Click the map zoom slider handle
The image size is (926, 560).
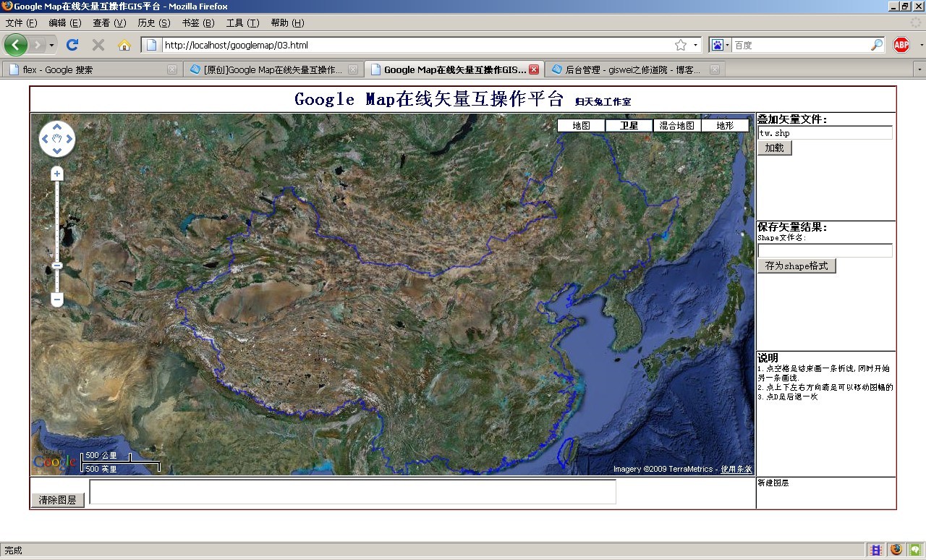click(57, 266)
